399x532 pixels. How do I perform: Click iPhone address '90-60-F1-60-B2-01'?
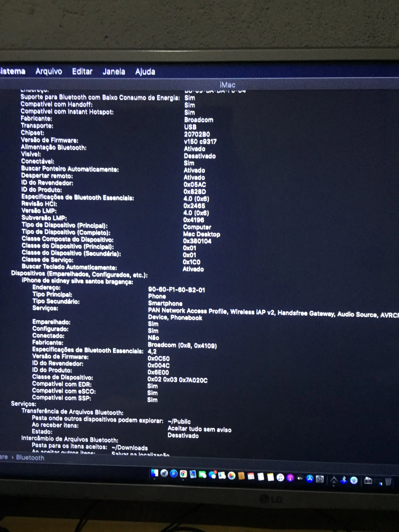(177, 290)
